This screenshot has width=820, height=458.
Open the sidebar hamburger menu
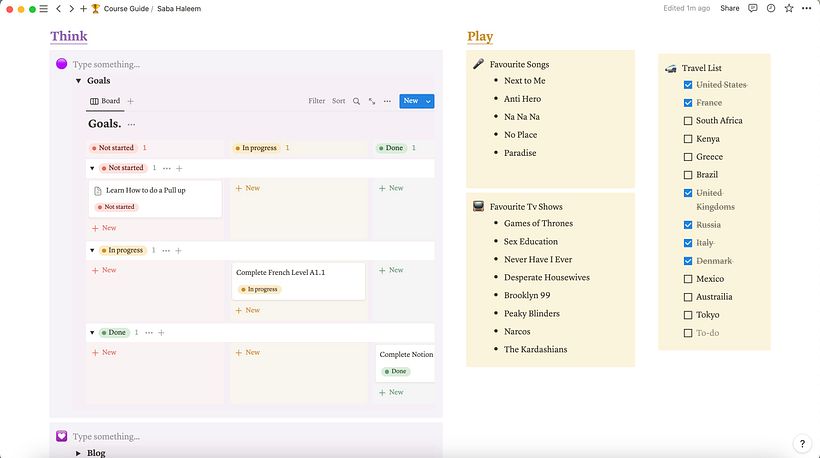coord(44,9)
